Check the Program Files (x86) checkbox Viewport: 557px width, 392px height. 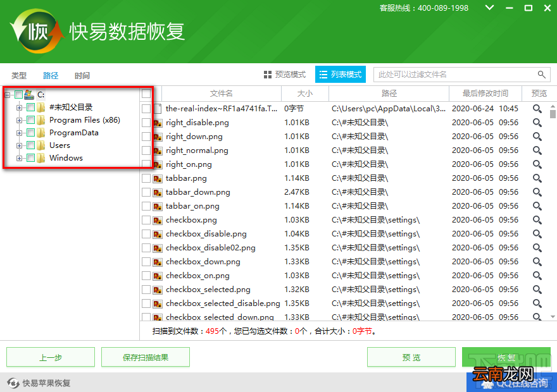click(x=31, y=120)
